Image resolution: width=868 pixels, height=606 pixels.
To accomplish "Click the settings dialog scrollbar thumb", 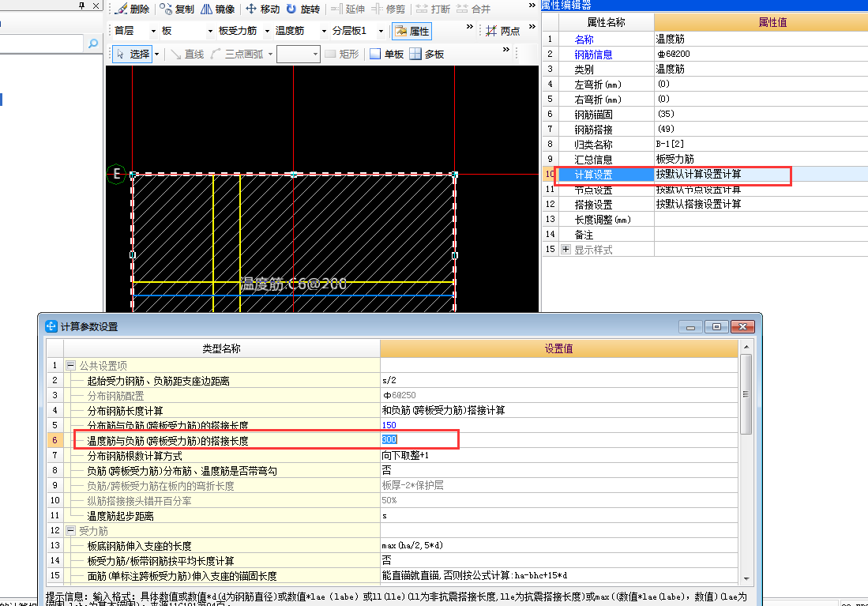I will (x=746, y=393).
